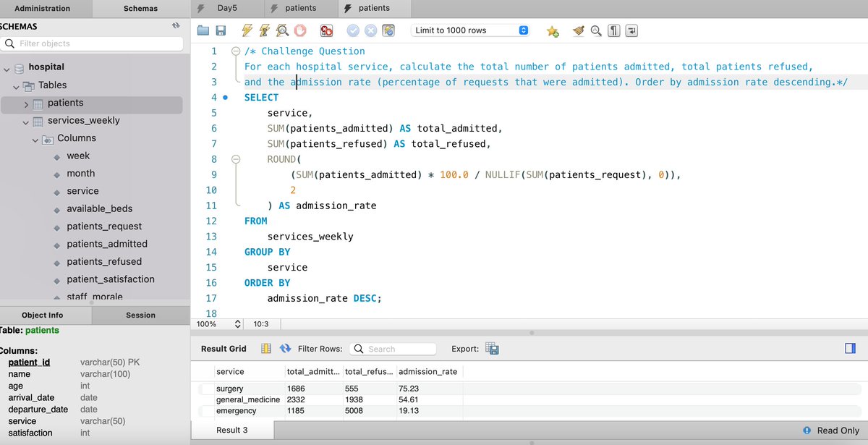Refresh result data with blue arrows icon
This screenshot has width=868, height=445.
[x=285, y=349]
